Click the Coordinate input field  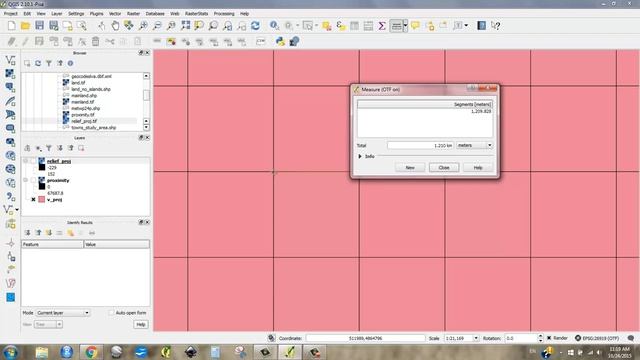[365, 338]
